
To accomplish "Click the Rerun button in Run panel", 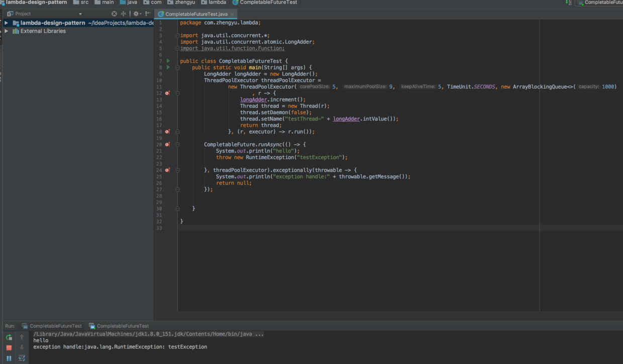I will pos(9,337).
